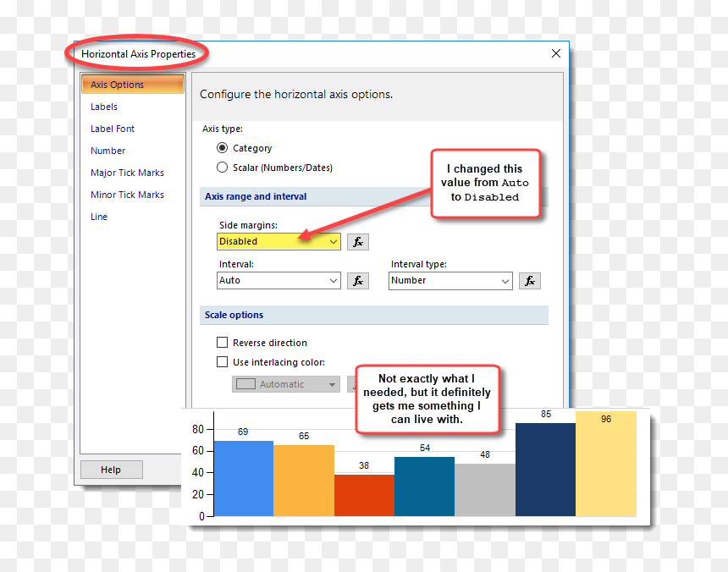Click the 'Side margins:' label

(248, 225)
